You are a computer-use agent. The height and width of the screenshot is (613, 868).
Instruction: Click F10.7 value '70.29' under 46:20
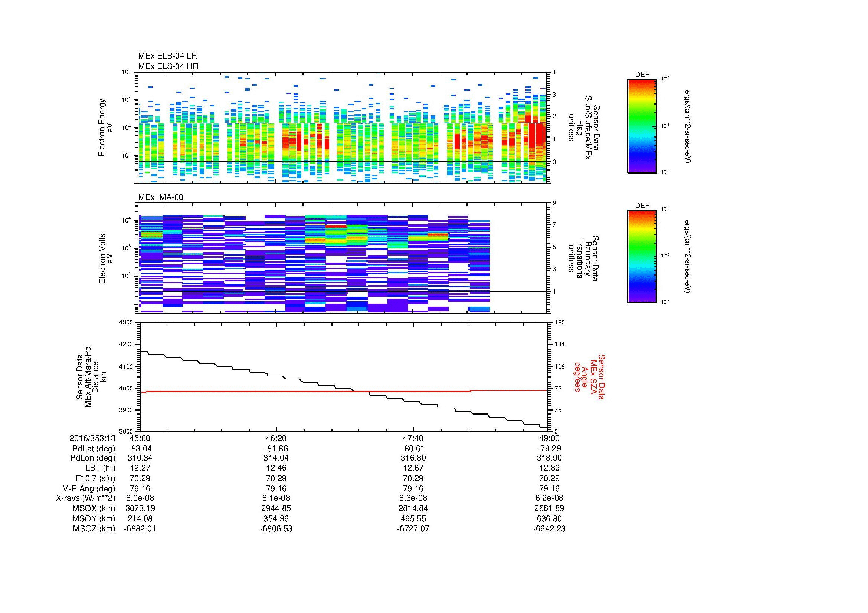click(276, 478)
